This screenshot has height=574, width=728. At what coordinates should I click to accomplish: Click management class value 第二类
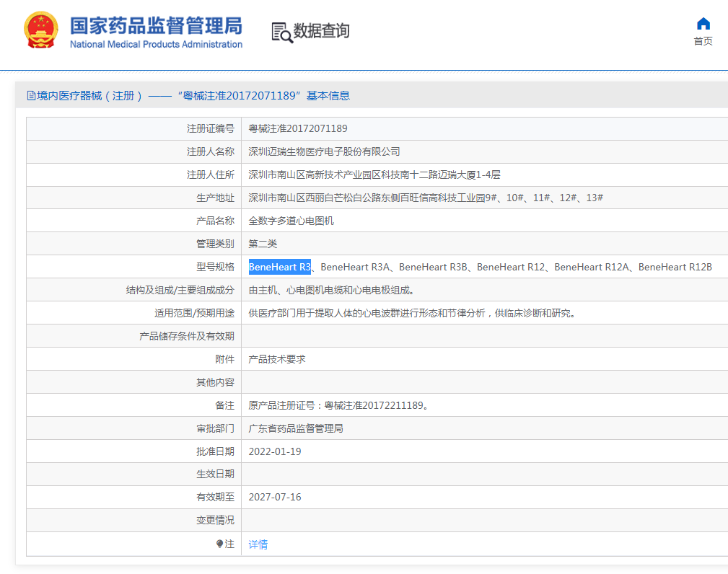pyautogui.click(x=263, y=244)
